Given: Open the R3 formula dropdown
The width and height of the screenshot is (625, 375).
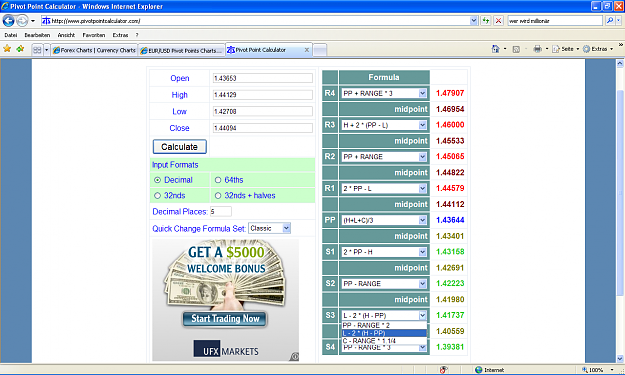Looking at the screenshot, I should 384,125.
